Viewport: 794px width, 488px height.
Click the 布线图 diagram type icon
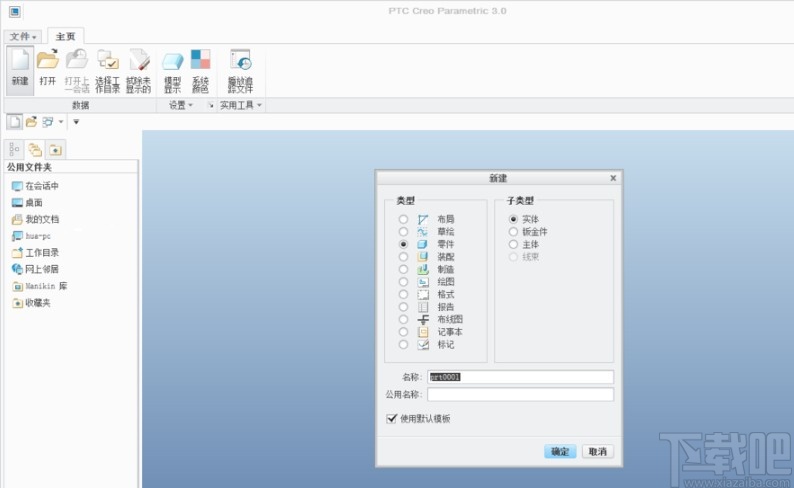coord(423,319)
